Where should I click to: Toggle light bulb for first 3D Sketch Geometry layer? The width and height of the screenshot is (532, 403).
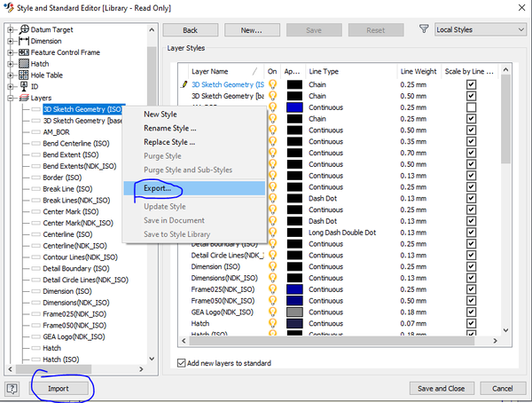(x=272, y=84)
